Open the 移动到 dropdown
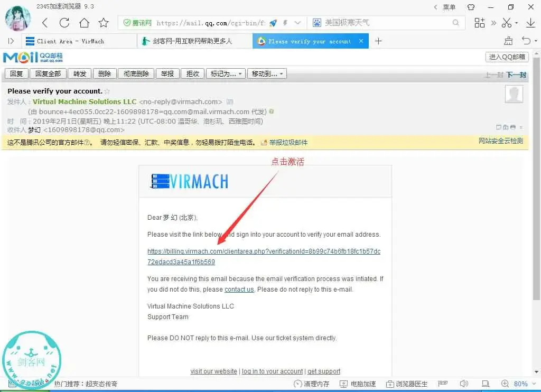The image size is (541, 392). click(x=267, y=73)
